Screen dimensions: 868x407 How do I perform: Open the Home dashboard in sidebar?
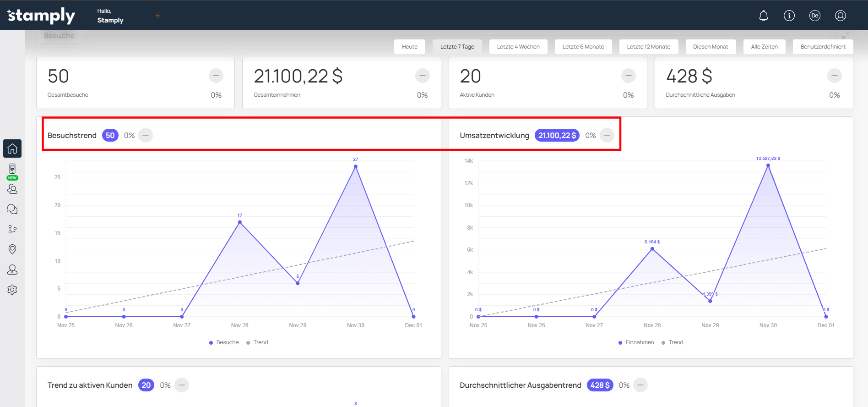[12, 148]
